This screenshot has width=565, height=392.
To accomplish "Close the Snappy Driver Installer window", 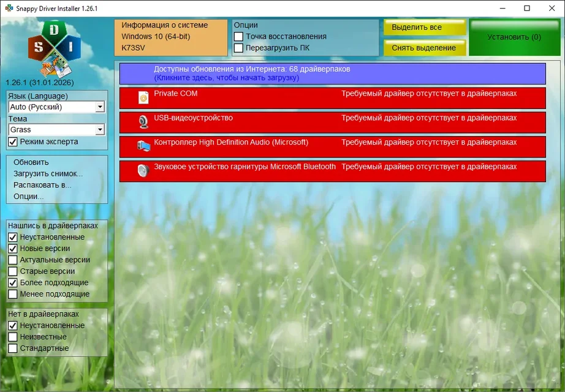I will pyautogui.click(x=552, y=9).
